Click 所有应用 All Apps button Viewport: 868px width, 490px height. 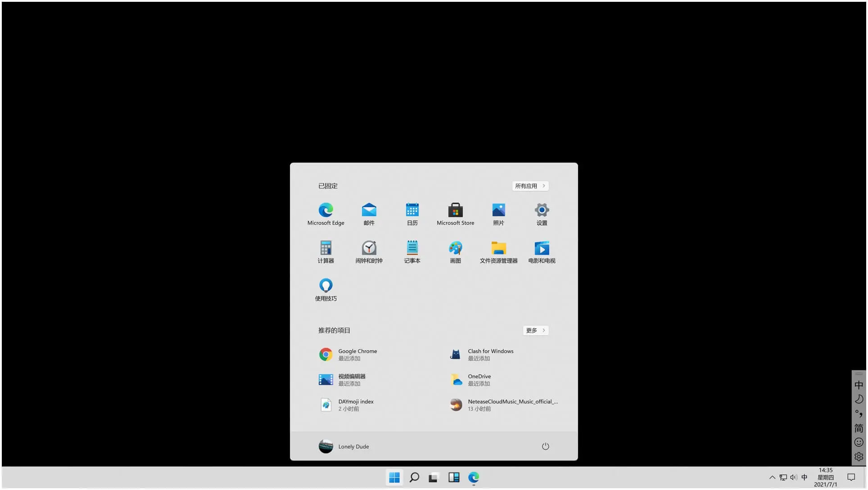click(x=530, y=186)
